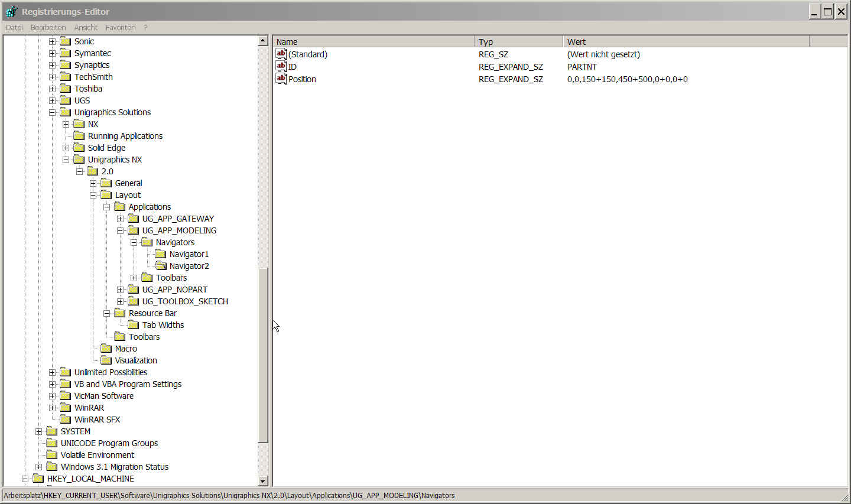The height and width of the screenshot is (504, 851).
Task: Click the Tab Widths folder icon
Action: [x=134, y=325]
